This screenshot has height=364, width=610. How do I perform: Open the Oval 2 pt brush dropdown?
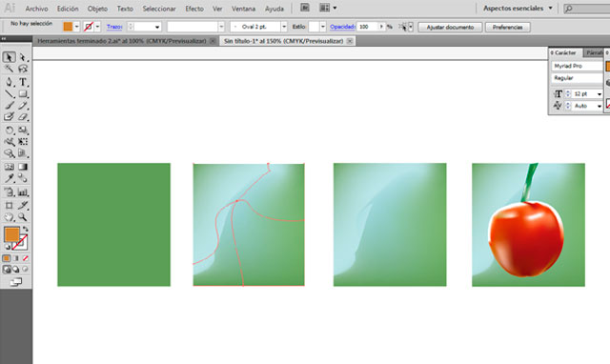tap(284, 27)
